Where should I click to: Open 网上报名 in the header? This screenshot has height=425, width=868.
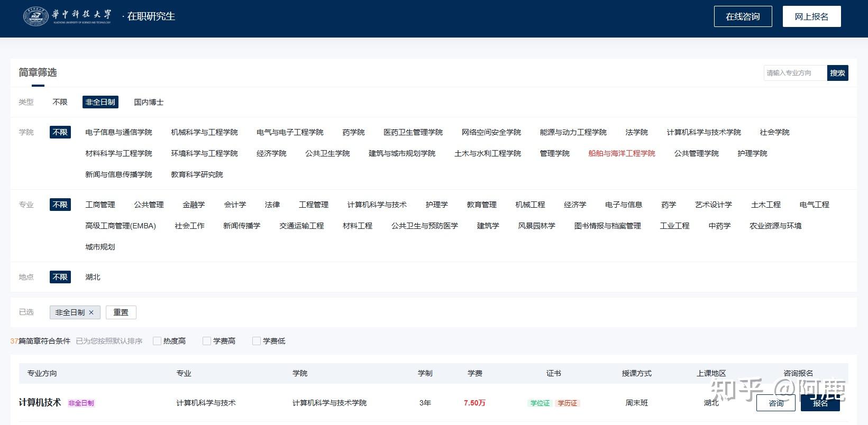[811, 16]
